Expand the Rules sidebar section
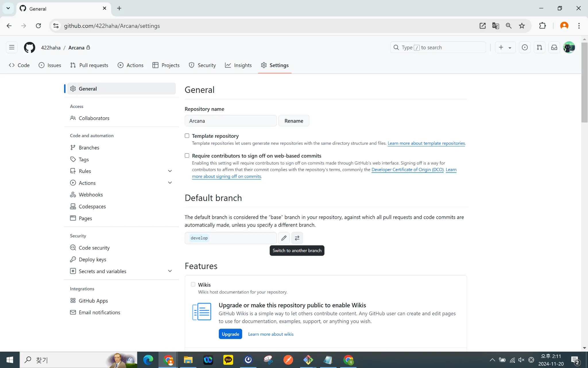This screenshot has width=588, height=368. (x=170, y=171)
